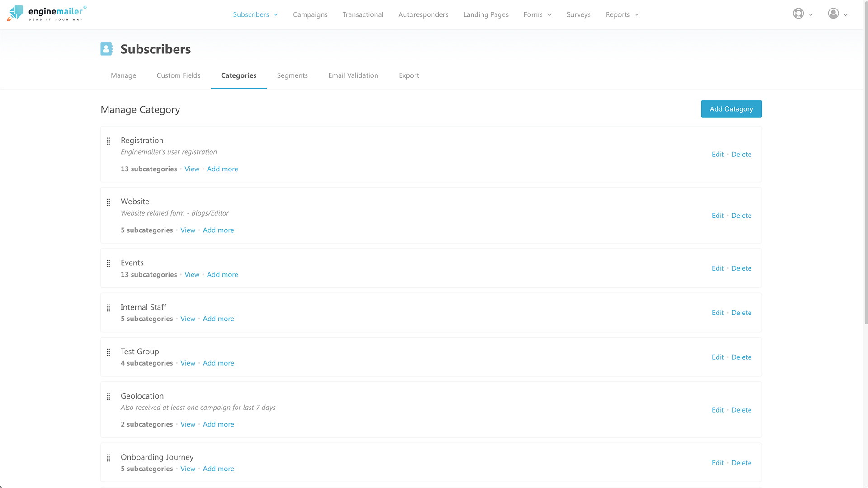Click View subcategories for Registration

click(192, 168)
